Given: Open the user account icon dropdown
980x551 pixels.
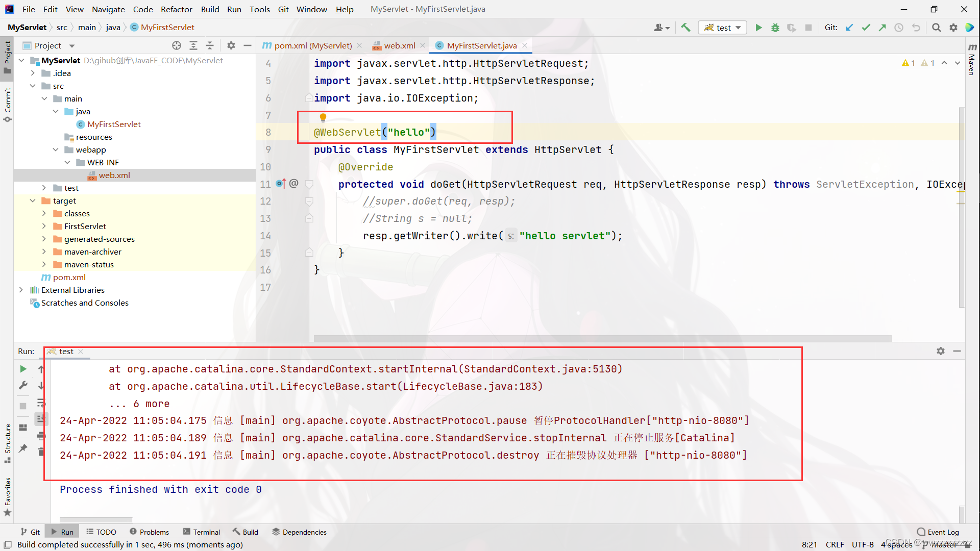Looking at the screenshot, I should coord(661,28).
